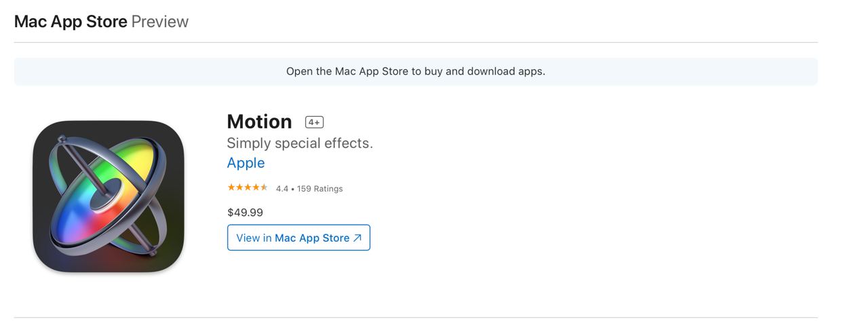The image size is (868, 328).
Task: Click the 4.4 rating value
Action: pyautogui.click(x=282, y=189)
